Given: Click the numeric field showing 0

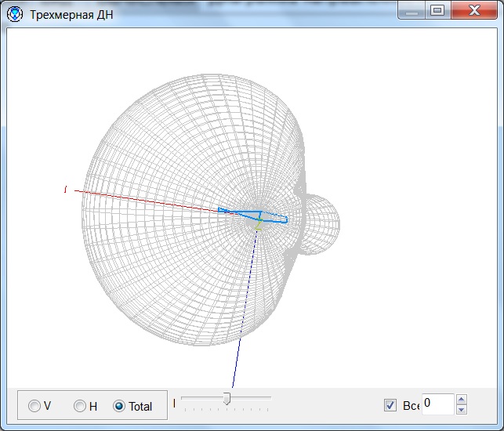Looking at the screenshot, I should pyautogui.click(x=437, y=404).
